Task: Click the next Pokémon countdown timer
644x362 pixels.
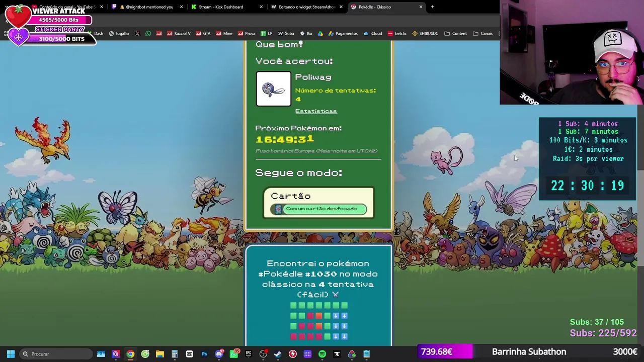Action: [x=285, y=139]
